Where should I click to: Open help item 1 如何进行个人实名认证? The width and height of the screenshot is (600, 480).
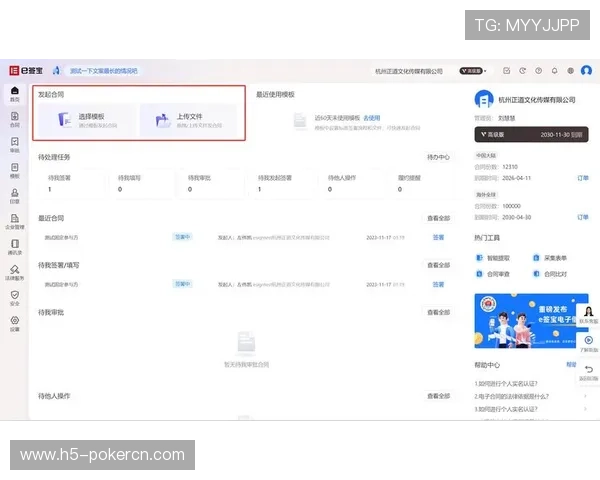tap(506, 384)
